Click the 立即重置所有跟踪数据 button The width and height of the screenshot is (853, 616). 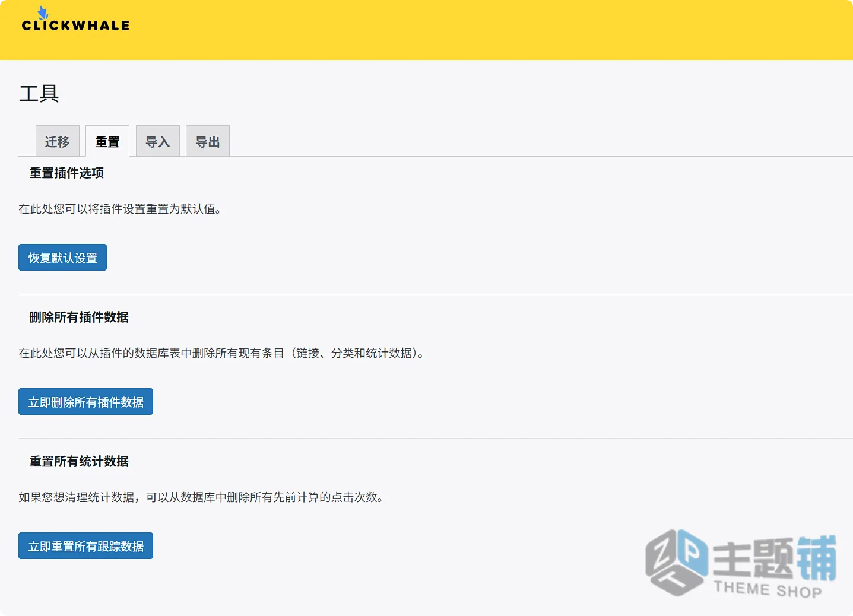[x=85, y=546]
